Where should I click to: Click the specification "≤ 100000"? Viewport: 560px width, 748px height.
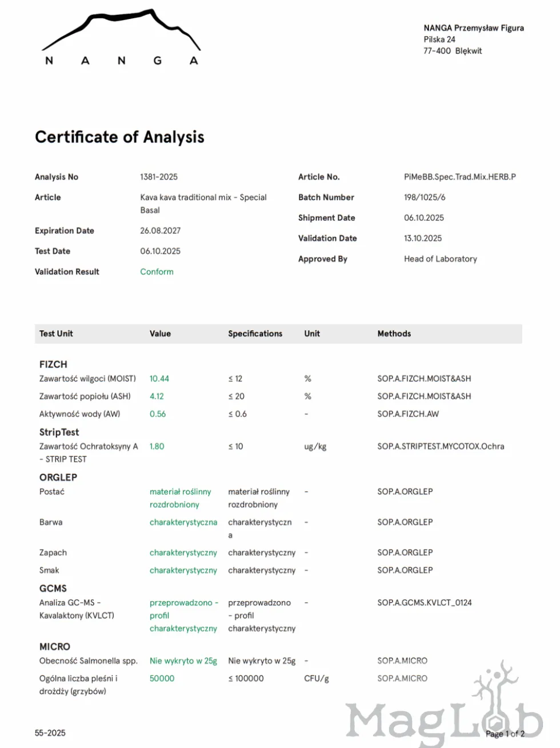coord(246,679)
